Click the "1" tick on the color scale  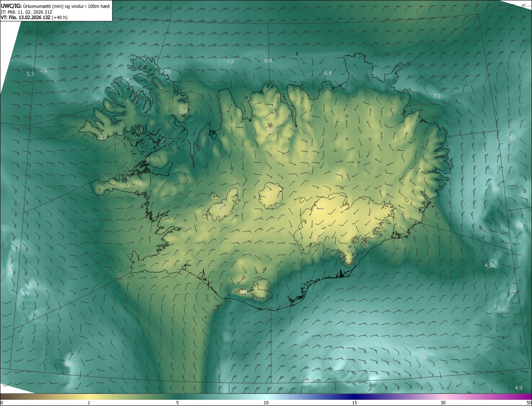click(x=89, y=403)
